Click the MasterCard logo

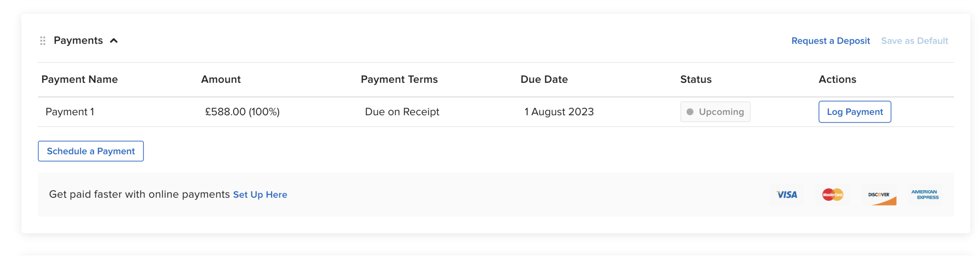[832, 195]
